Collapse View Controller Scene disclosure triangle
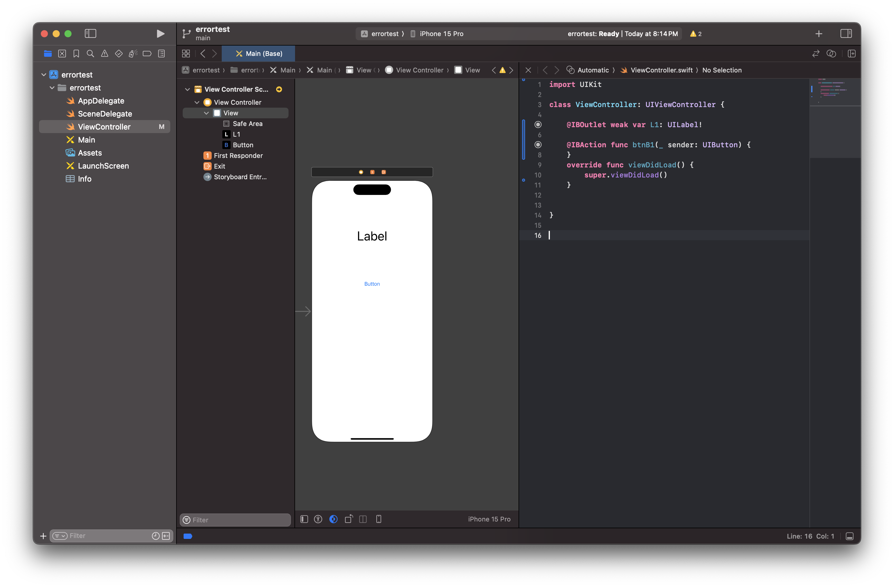The width and height of the screenshot is (894, 588). 187,89
